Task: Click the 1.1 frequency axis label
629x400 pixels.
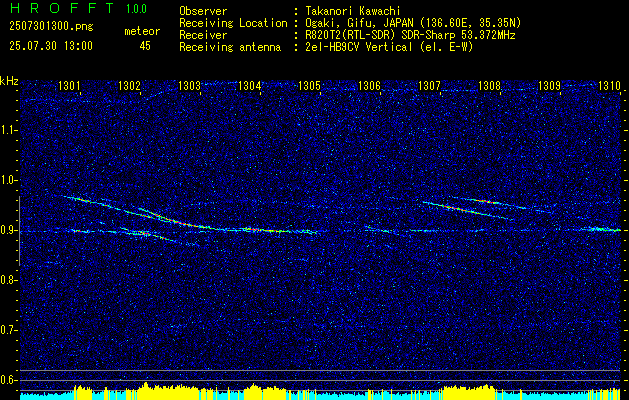Action: click(x=7, y=130)
